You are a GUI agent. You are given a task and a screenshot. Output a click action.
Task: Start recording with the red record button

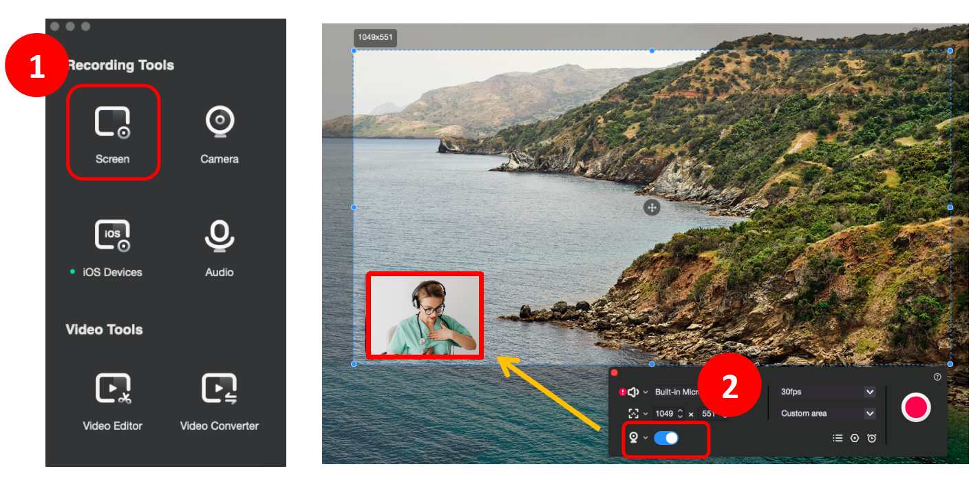(916, 407)
